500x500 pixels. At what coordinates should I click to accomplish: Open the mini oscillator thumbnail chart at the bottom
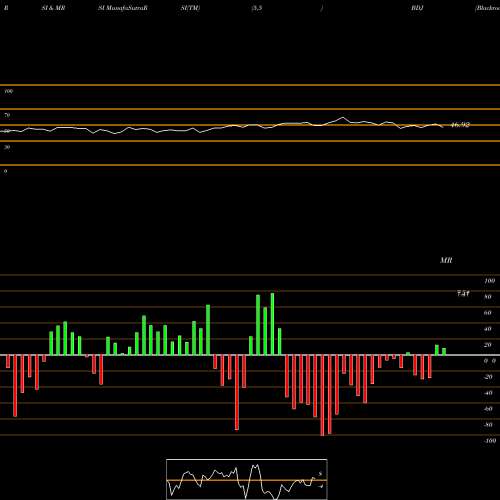[x=247, y=479]
